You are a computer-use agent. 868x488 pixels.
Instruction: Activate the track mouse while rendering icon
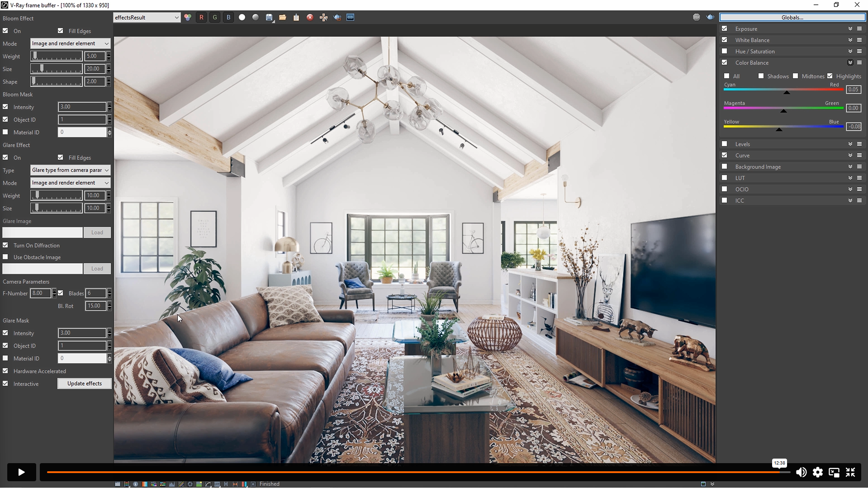(323, 17)
